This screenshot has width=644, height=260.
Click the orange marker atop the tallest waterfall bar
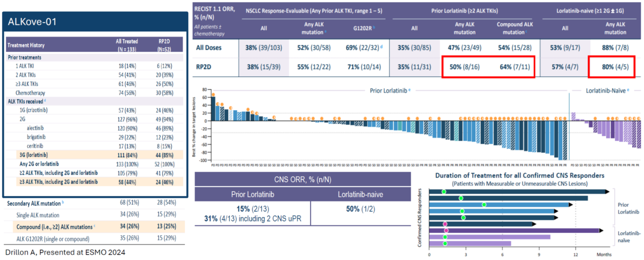213,94
